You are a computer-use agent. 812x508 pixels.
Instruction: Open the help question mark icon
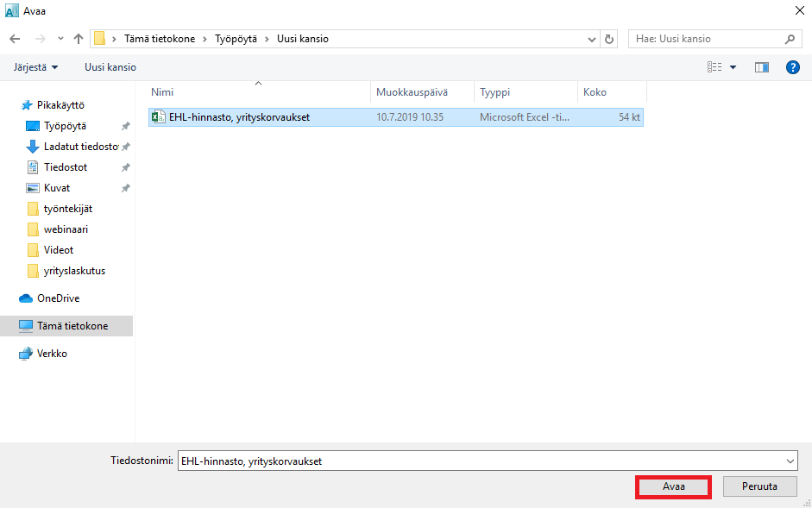792,67
